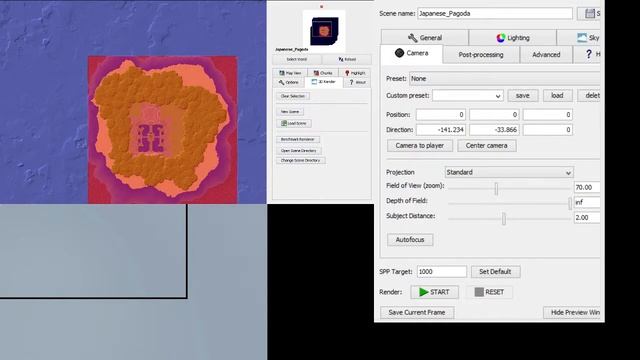Image resolution: width=640 pixels, height=360 pixels.
Task: Open the Help question-mark tab
Action: click(x=588, y=54)
